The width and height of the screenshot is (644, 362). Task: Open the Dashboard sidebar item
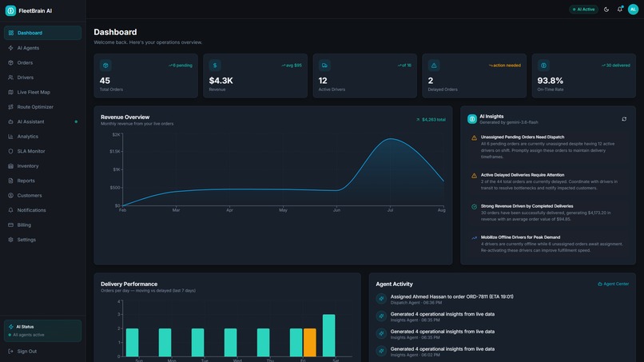(x=42, y=33)
